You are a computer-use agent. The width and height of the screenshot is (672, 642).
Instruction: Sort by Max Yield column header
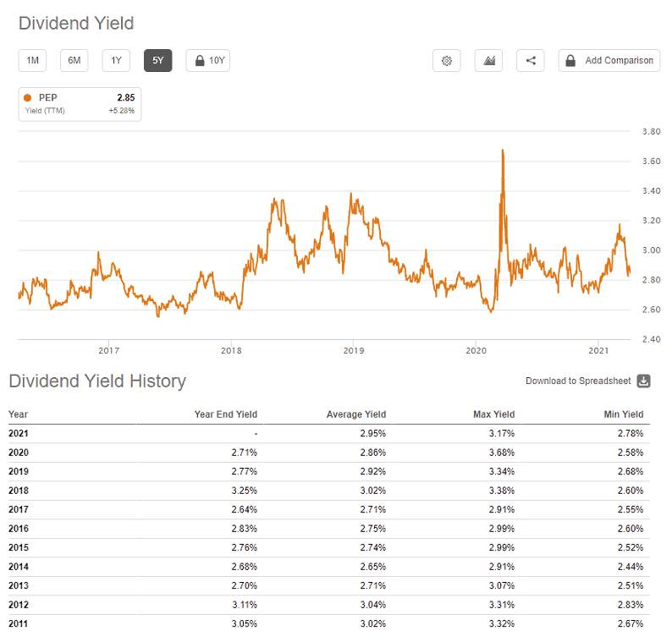(x=493, y=414)
